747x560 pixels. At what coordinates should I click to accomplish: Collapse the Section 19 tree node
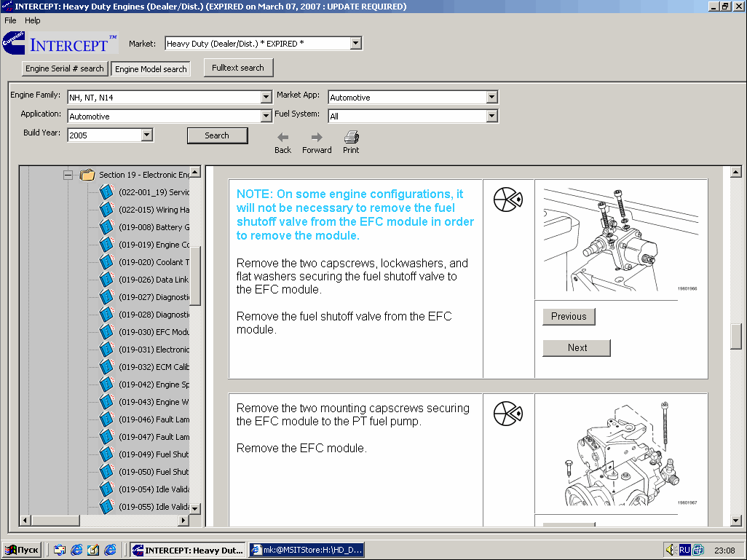click(68, 175)
